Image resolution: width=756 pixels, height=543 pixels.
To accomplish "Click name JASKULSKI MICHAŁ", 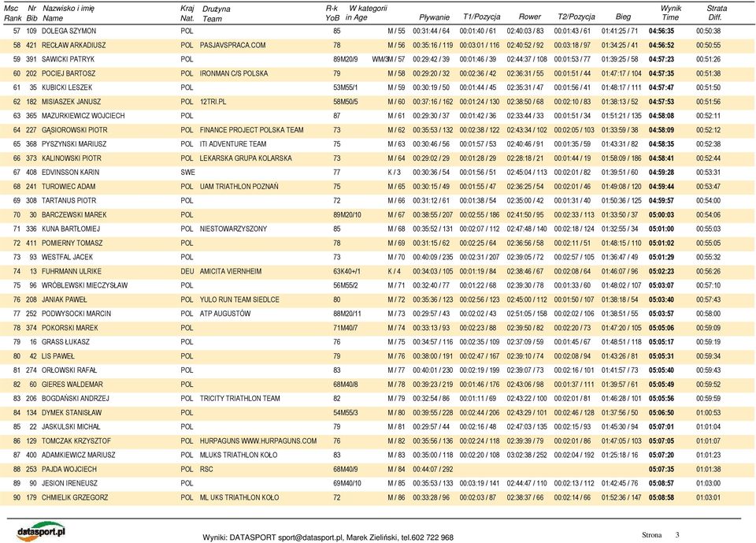I will click(71, 426).
